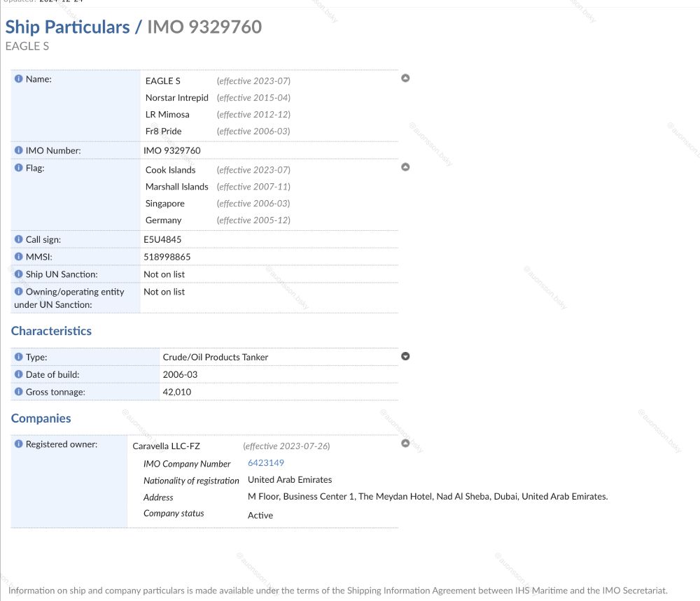The width and height of the screenshot is (700, 601).
Task: Click the Characteristics section heading
Action: pos(51,331)
